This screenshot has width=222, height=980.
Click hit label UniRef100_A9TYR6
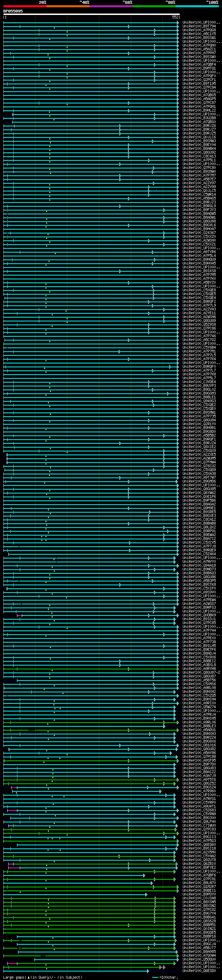click(x=199, y=252)
